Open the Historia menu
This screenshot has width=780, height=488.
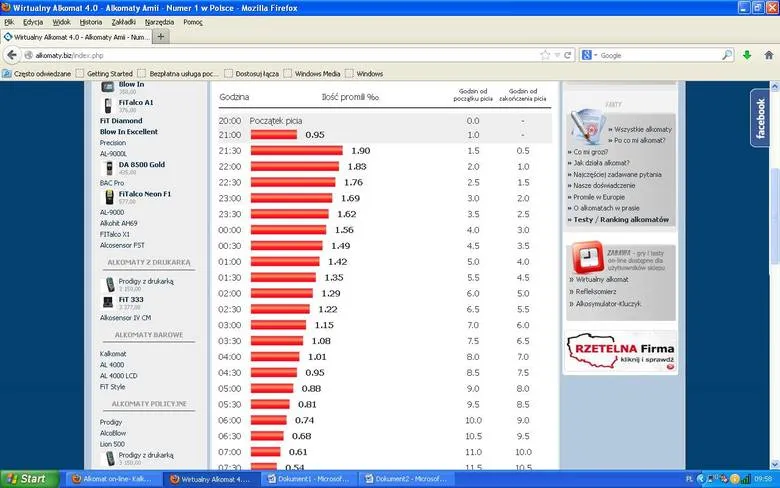point(91,22)
